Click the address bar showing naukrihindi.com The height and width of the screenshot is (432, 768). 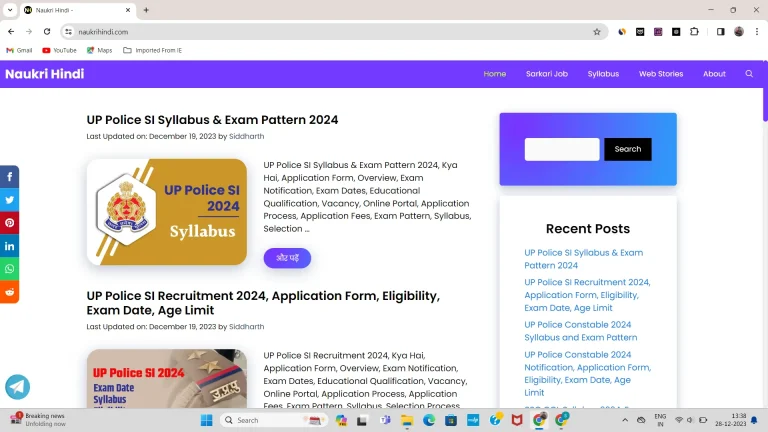click(x=333, y=32)
